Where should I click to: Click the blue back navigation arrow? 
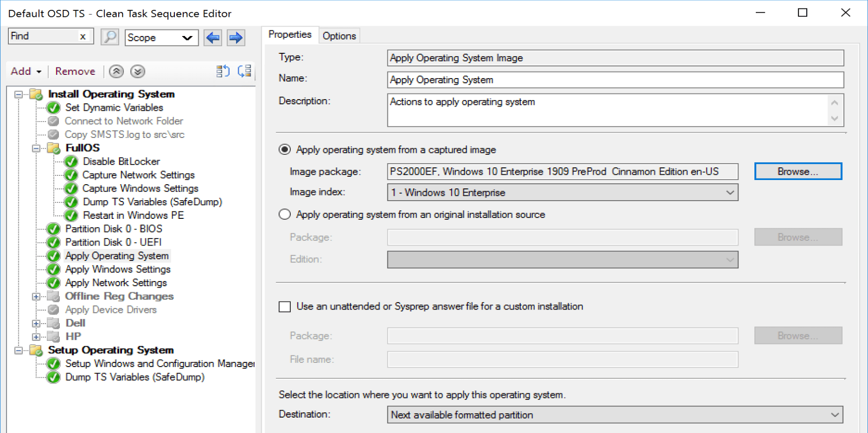point(213,37)
